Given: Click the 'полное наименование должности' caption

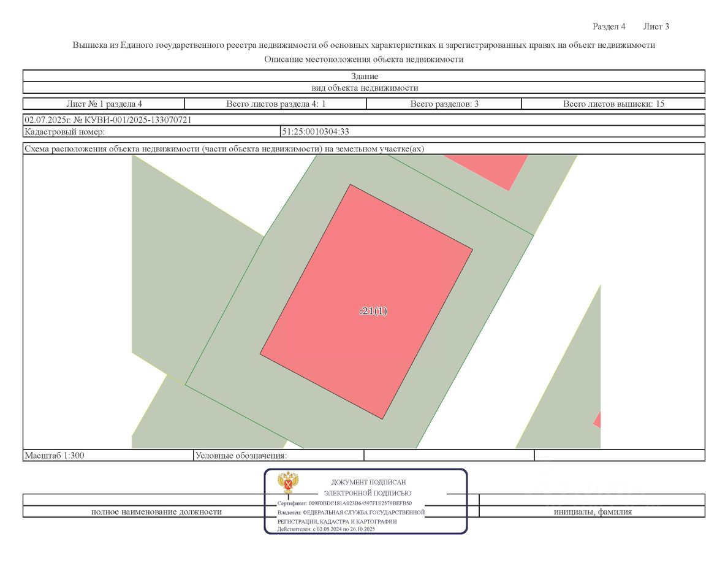Looking at the screenshot, I should (x=156, y=512).
